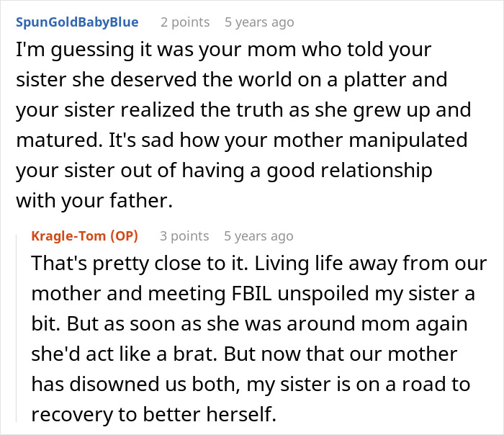The image size is (504, 435).
Task: Click the line starting "bit. But as soon"
Action: pos(249,324)
